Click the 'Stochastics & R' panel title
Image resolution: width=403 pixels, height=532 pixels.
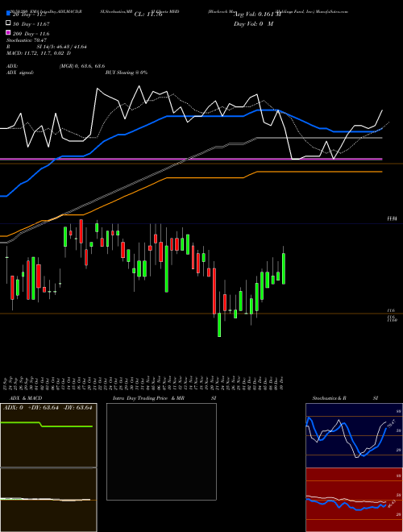click(330, 398)
